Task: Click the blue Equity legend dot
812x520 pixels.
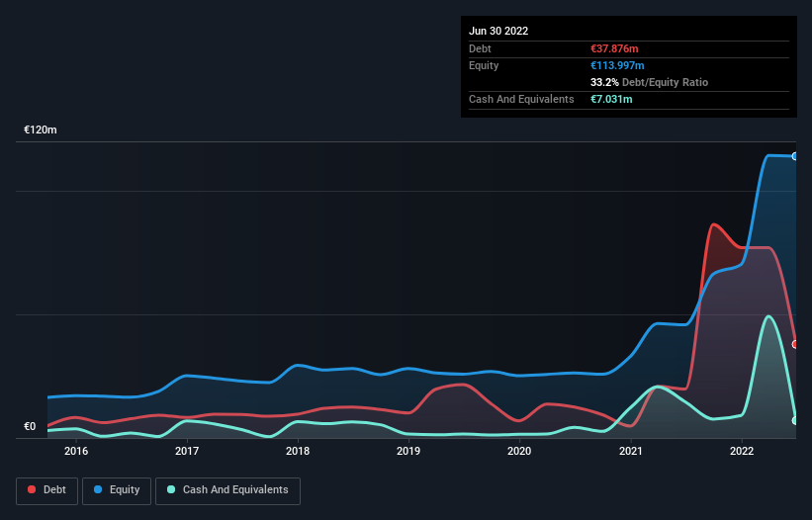Action: [98, 489]
